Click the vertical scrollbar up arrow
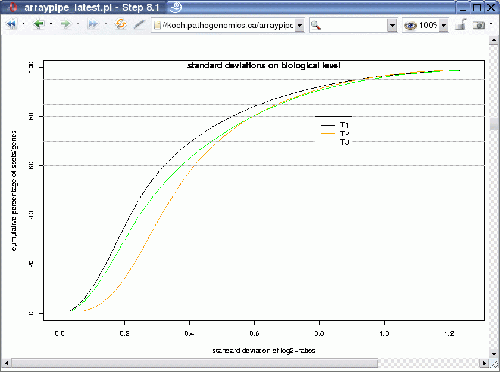500x372 pixels. (x=494, y=40)
